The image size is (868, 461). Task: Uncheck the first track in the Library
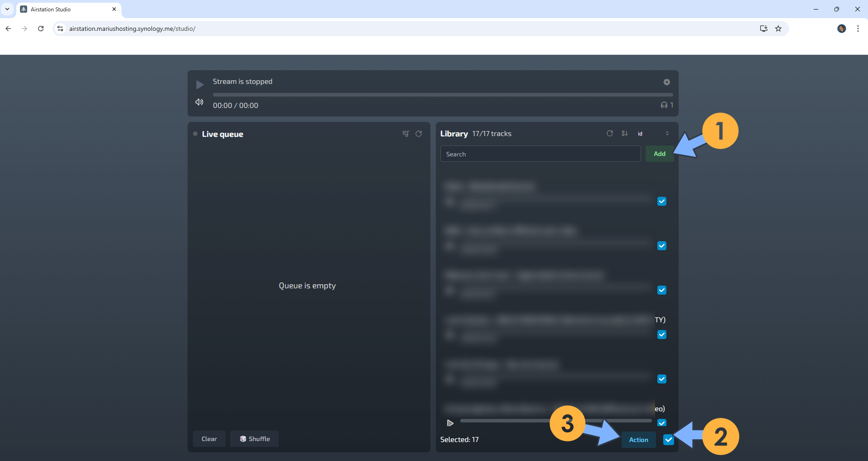(x=662, y=201)
